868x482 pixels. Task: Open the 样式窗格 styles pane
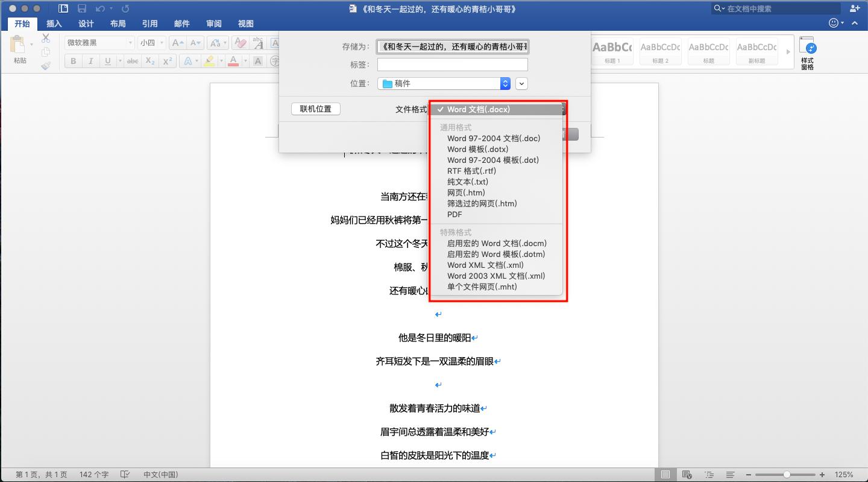[807, 52]
